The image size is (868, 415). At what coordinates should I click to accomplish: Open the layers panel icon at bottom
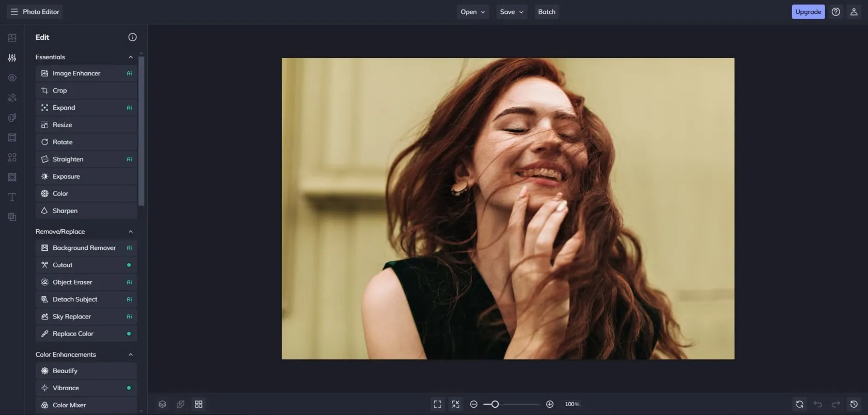click(x=162, y=404)
